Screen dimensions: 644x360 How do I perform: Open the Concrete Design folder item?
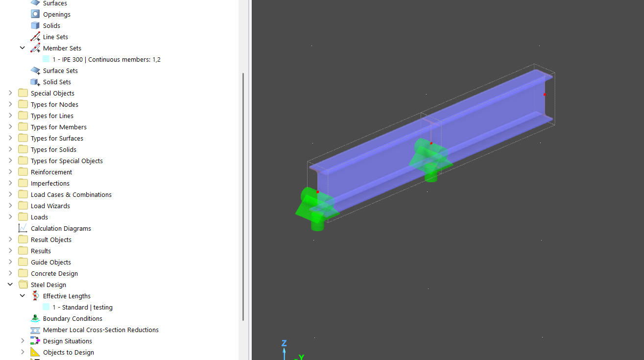pos(54,273)
